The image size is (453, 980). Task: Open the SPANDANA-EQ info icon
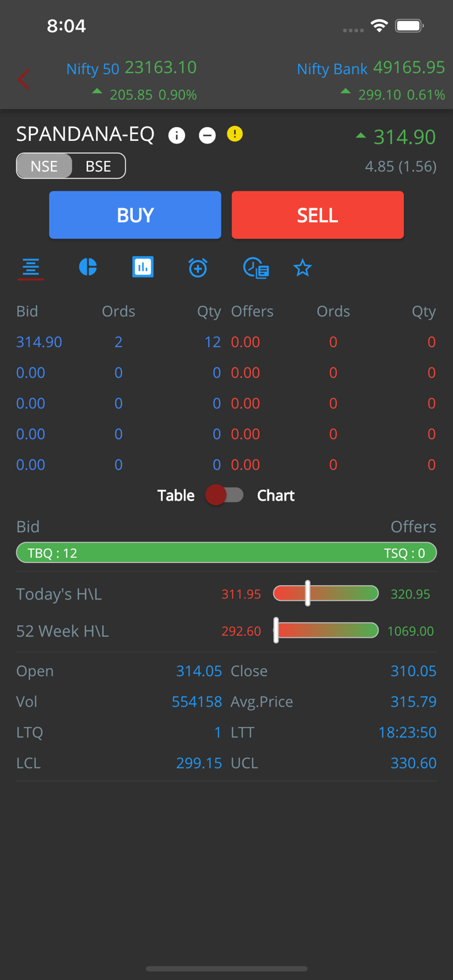(177, 135)
